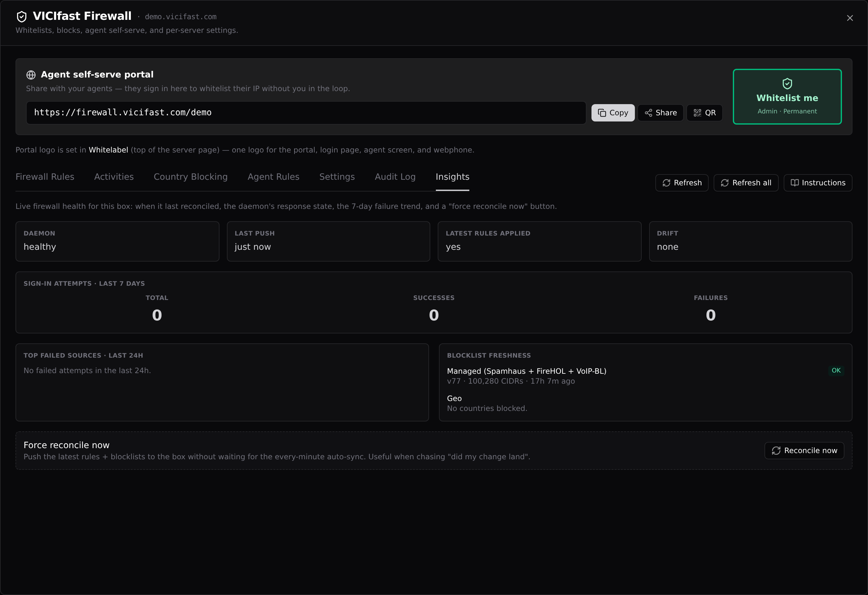868x595 pixels.
Task: Open the Whitelabel link
Action: (x=108, y=150)
